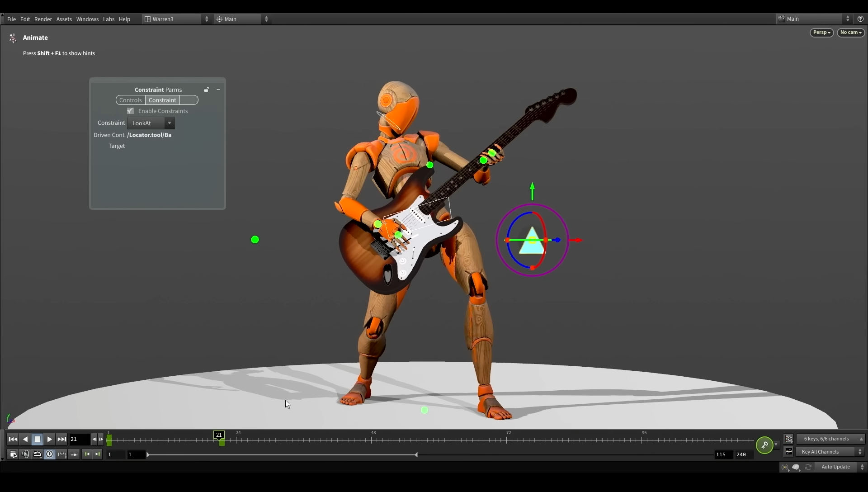Open the Windows menu

87,19
